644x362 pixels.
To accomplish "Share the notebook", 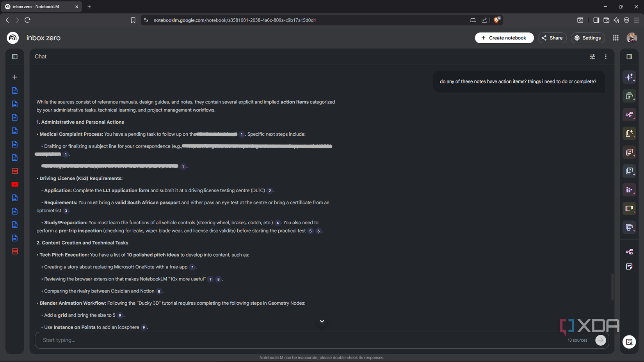I will (552, 38).
